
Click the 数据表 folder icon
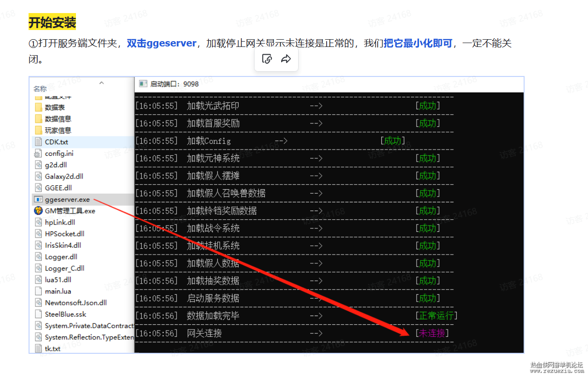[39, 107]
